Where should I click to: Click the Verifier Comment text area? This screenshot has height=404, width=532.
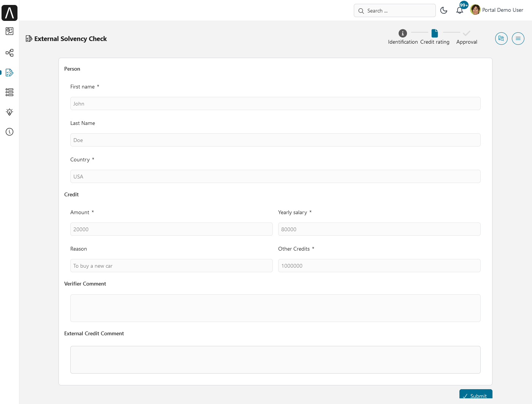275,308
